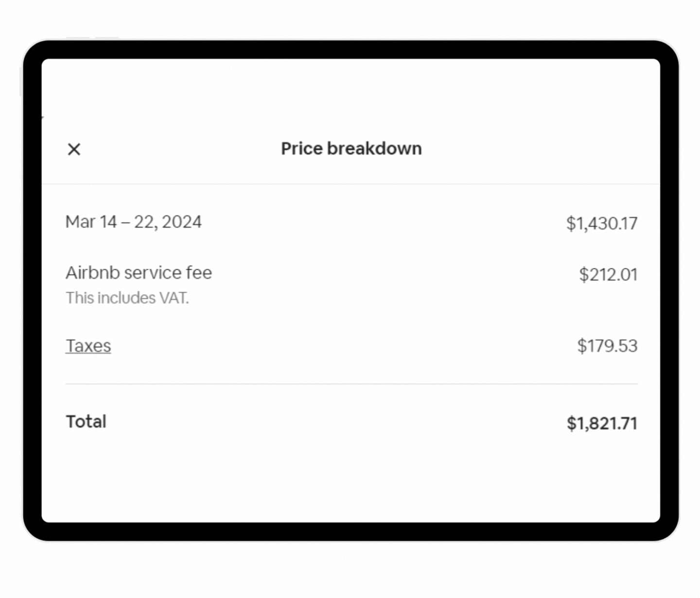700x598 pixels.
Task: Click the 'This includes VAT.' note
Action: pos(127,298)
